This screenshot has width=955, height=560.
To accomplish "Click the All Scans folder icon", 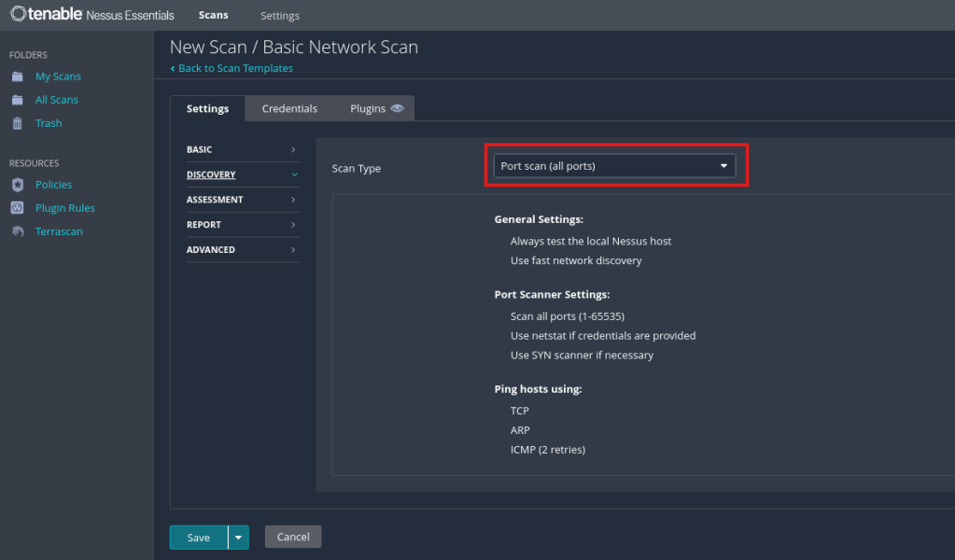I will pos(17,100).
